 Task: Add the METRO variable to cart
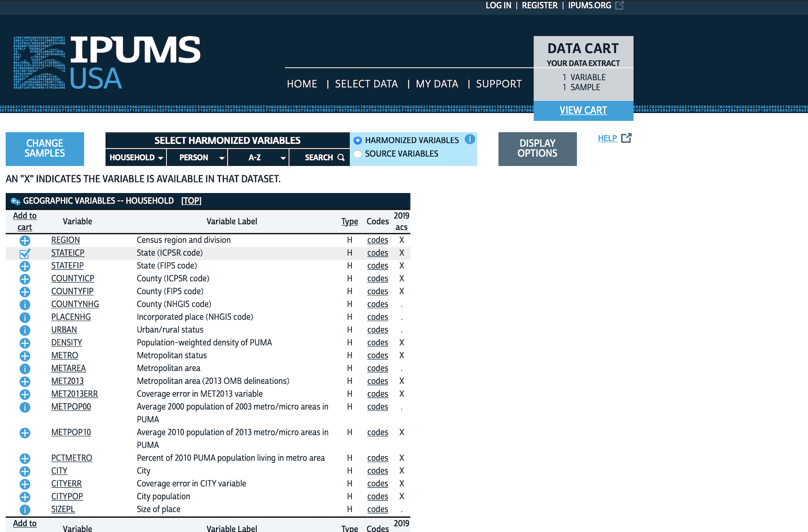pyautogui.click(x=25, y=356)
